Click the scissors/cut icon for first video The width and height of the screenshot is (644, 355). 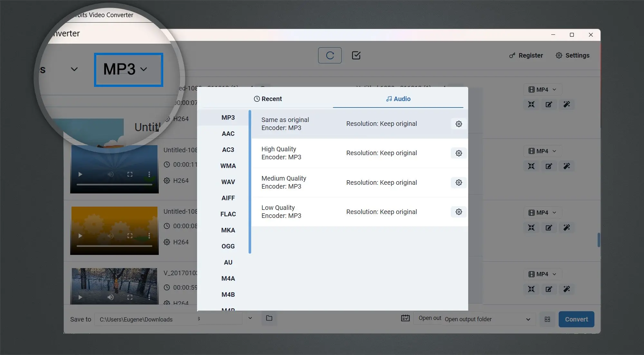click(531, 104)
